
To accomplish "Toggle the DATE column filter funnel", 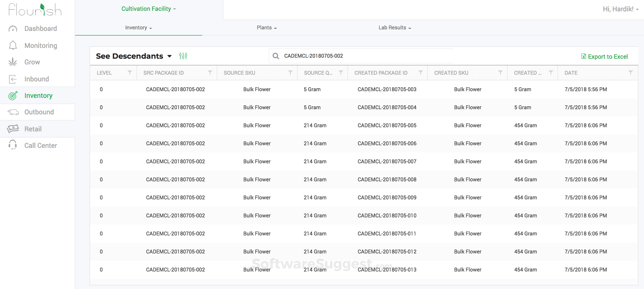I will coord(630,73).
